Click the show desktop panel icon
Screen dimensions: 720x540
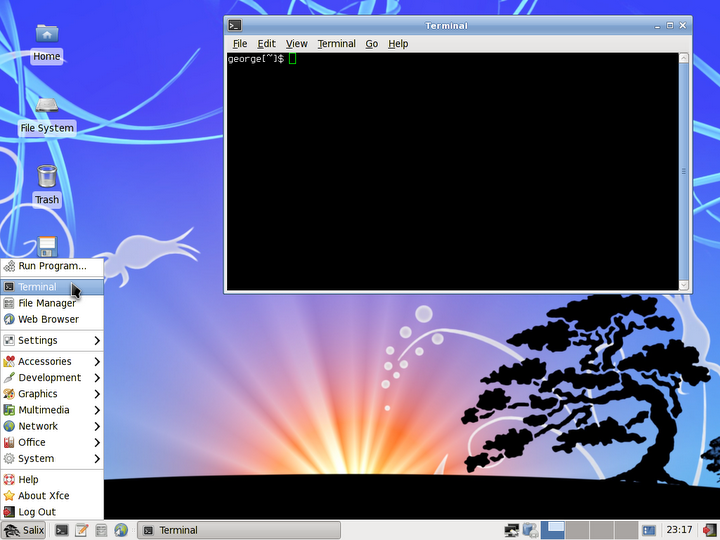(649, 530)
